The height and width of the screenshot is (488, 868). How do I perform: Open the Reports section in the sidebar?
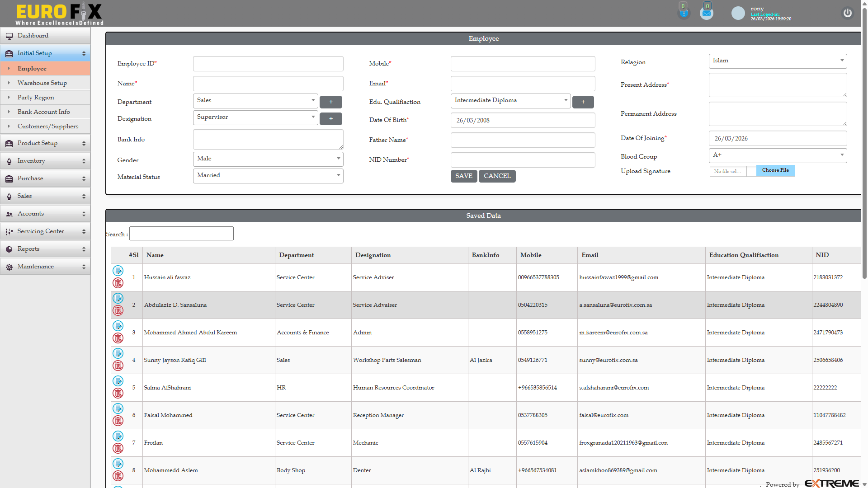(28, 249)
